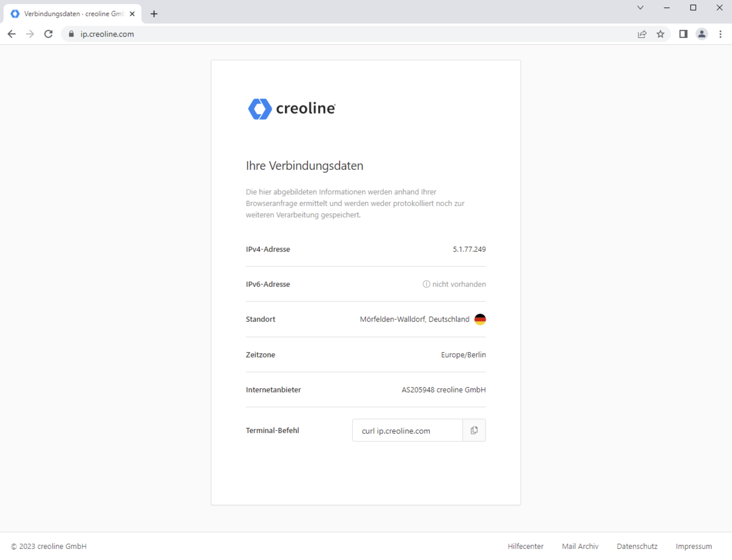Click the curl ip.creoline.com field
Viewport: 732px width, 560px height.
[x=407, y=430]
